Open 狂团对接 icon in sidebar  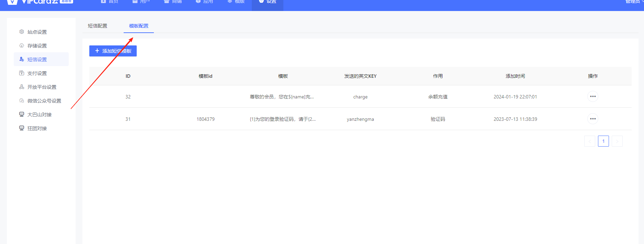pyautogui.click(x=22, y=128)
